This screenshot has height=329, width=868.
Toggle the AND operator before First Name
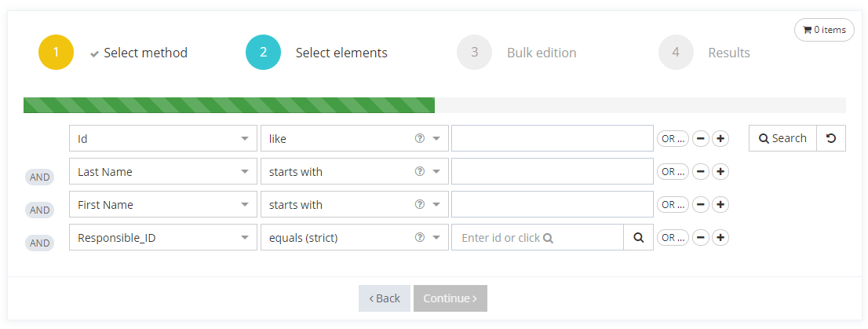coord(40,210)
